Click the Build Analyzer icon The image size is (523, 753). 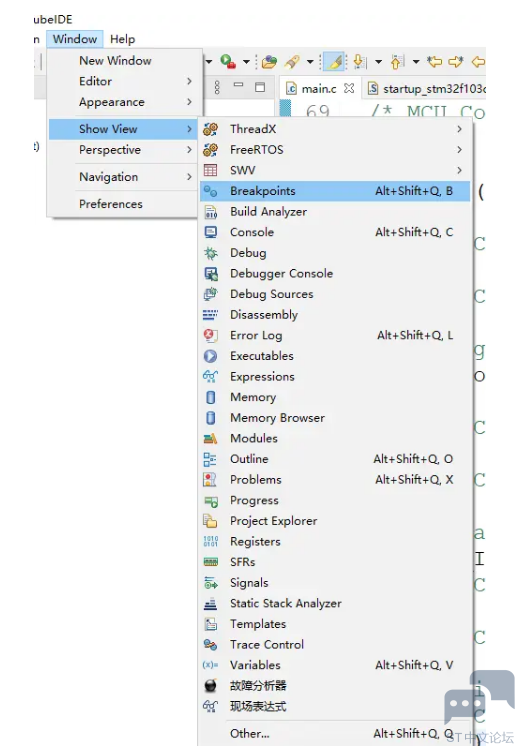(x=210, y=212)
